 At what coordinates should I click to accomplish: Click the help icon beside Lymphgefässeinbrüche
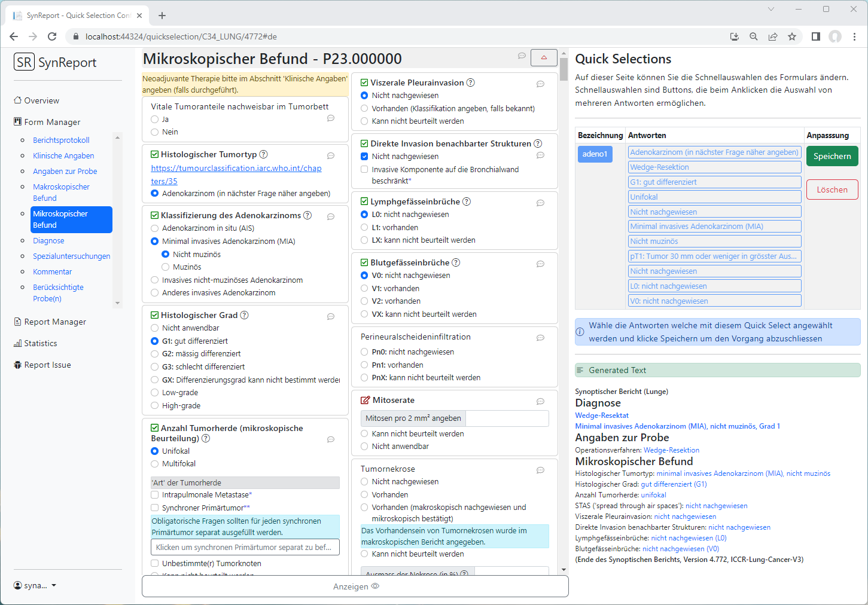[x=467, y=202]
